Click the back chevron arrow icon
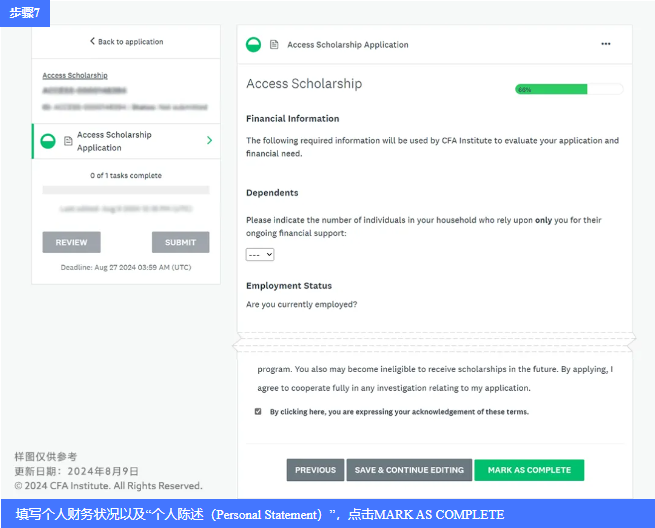Screen dimensions: 655x528 point(92,41)
